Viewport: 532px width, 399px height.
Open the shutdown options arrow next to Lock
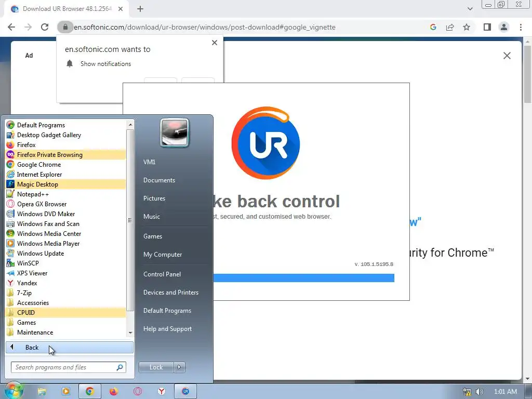coord(179,367)
